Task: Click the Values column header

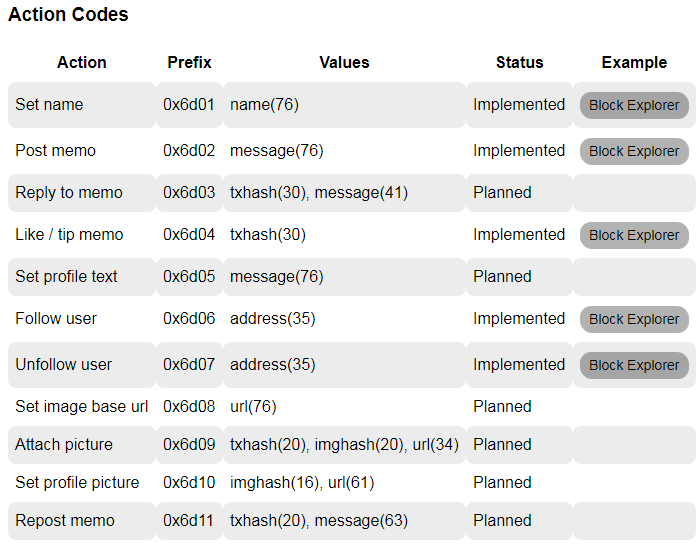Action: pos(344,62)
